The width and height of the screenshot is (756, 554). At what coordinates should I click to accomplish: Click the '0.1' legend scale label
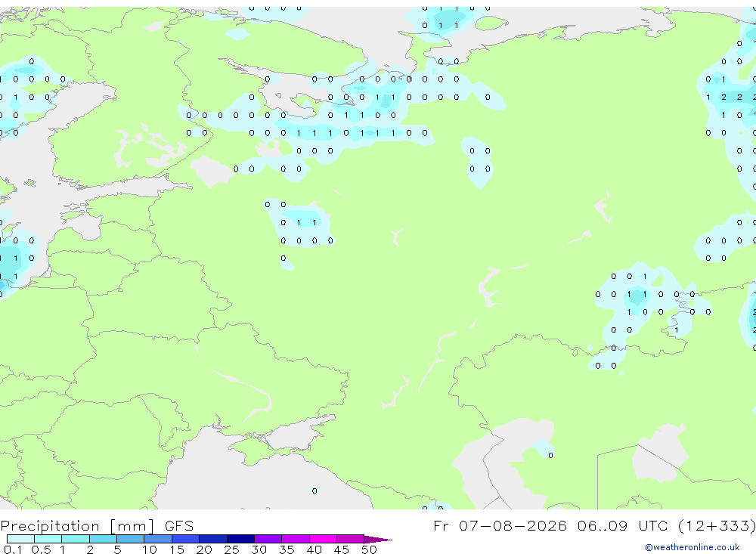tap(13, 549)
